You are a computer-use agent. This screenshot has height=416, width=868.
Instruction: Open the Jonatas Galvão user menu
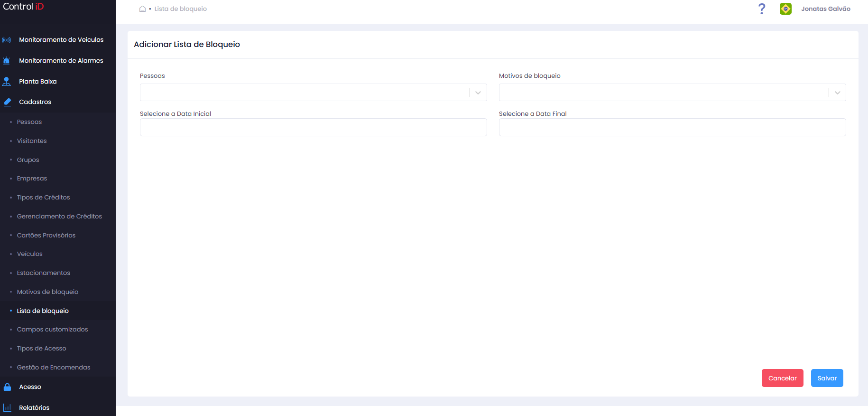(x=826, y=9)
